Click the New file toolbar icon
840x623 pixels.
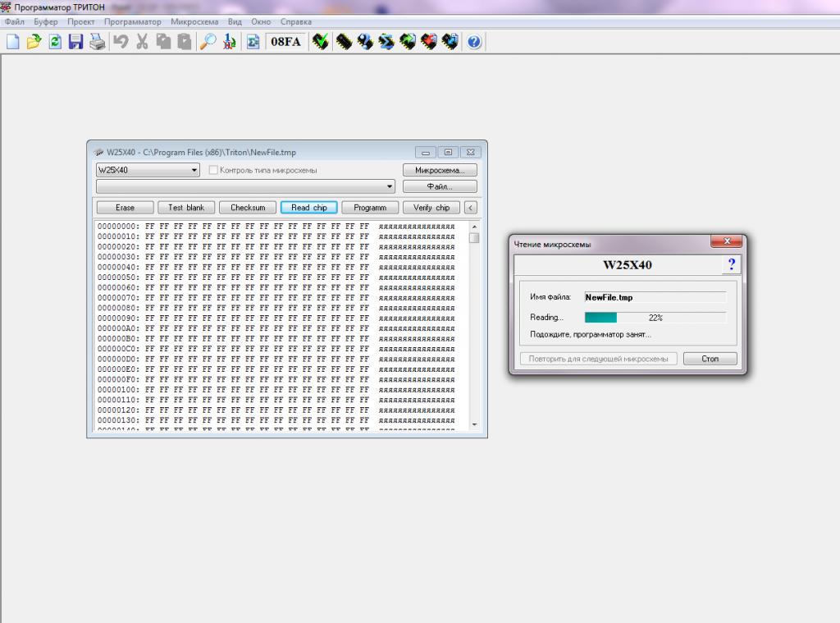click(x=12, y=42)
